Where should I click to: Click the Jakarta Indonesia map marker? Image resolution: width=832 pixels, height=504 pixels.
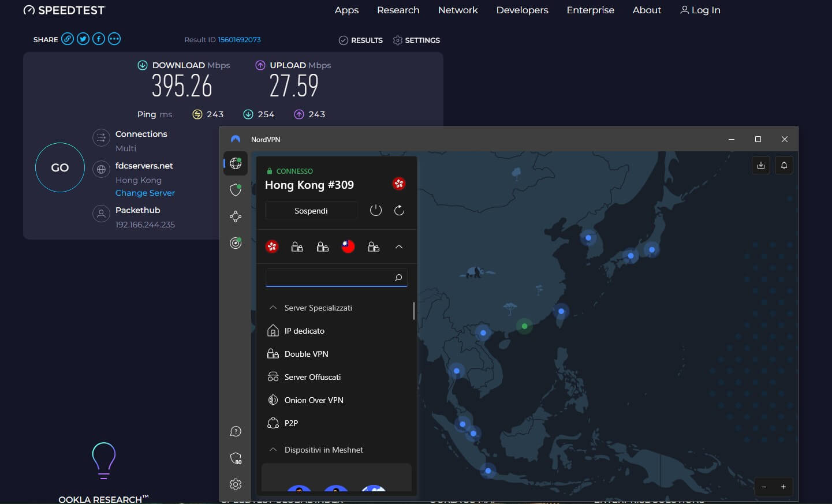(488, 471)
